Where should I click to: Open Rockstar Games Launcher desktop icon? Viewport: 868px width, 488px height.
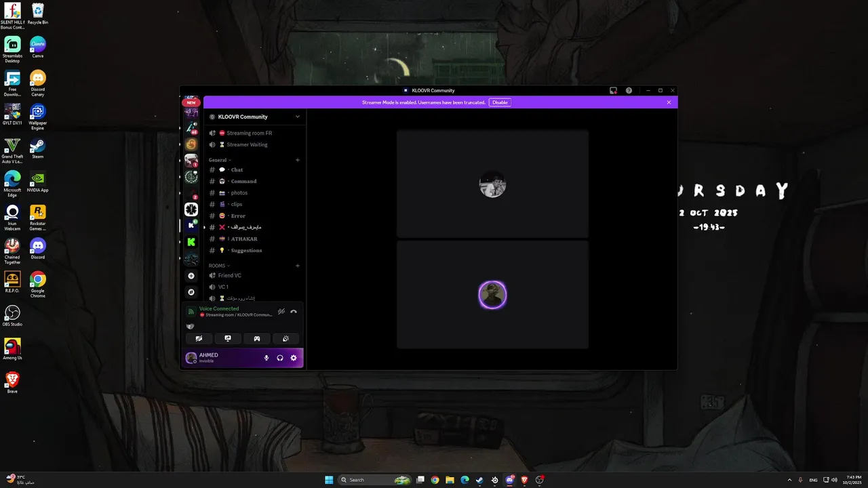(x=38, y=218)
